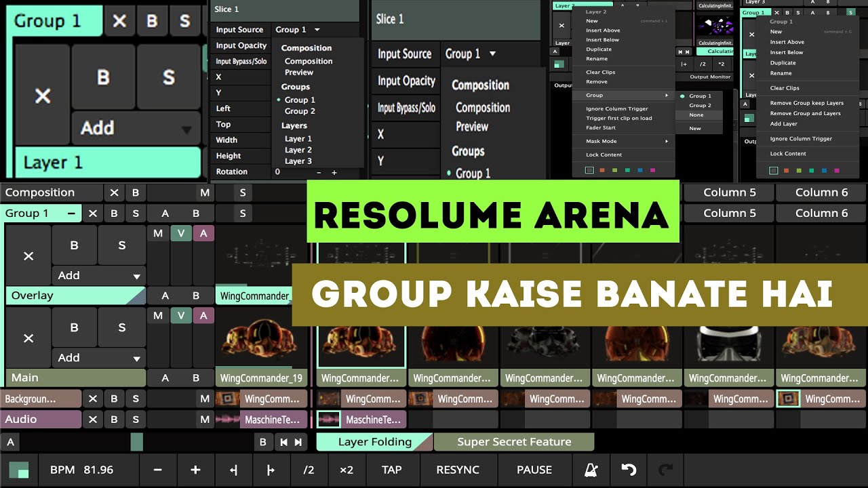Choose Remove Group and Layers
The height and width of the screenshot is (488, 868).
[805, 113]
